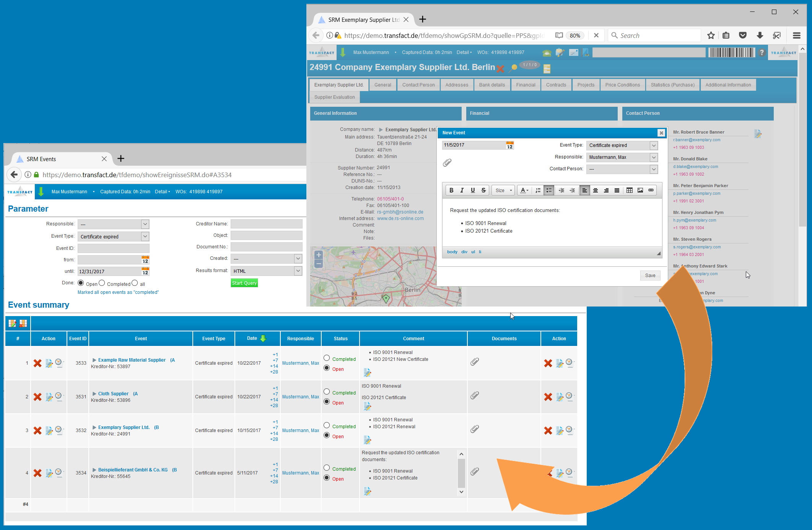Screen dimensions: 812x530
Task: Open Exemplary Supplier Ltd. event link
Action: tap(124, 427)
